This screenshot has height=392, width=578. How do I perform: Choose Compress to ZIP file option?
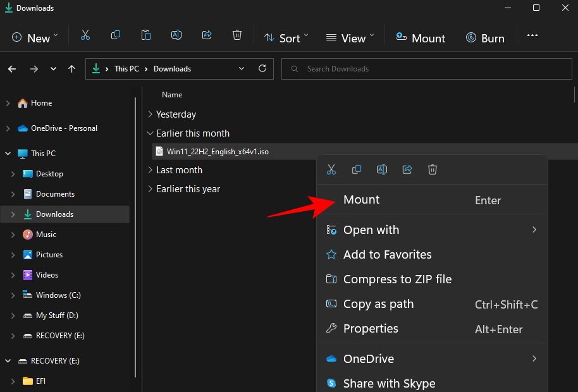pos(397,279)
